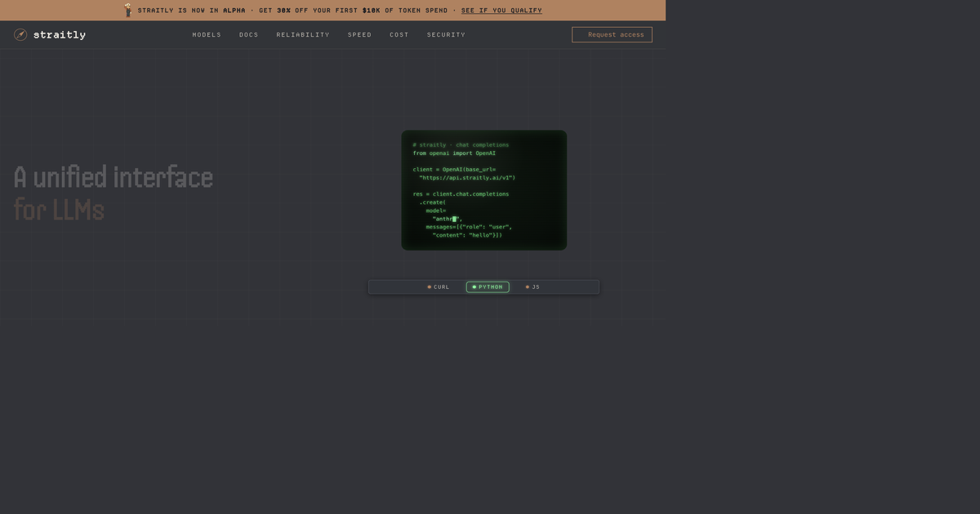Go to the Security section

446,35
